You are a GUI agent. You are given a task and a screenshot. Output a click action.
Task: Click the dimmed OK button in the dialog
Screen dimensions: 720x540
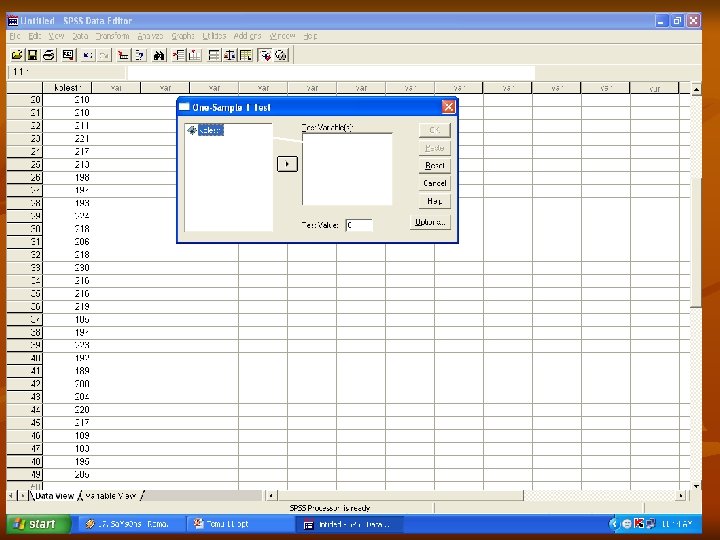[434, 130]
